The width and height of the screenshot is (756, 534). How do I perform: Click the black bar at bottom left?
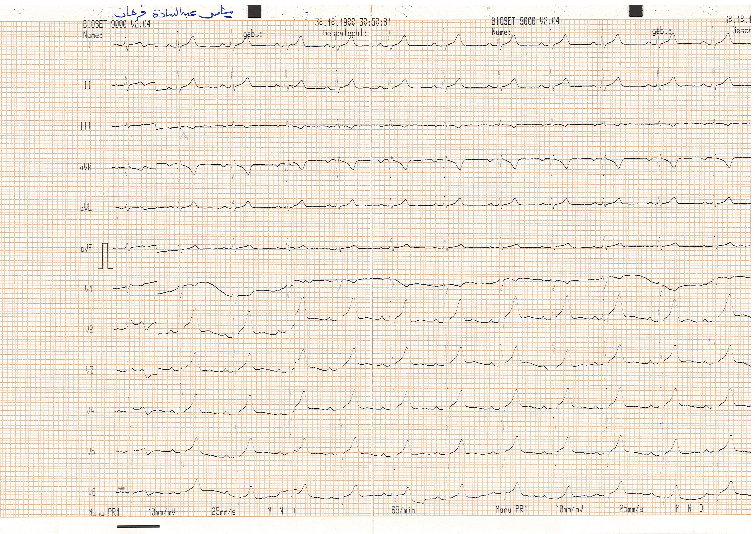click(138, 526)
